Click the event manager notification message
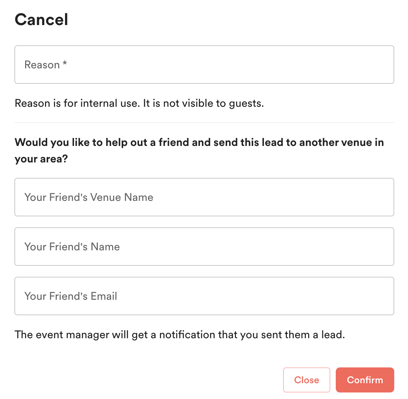This screenshot has width=408, height=399. pos(180,334)
